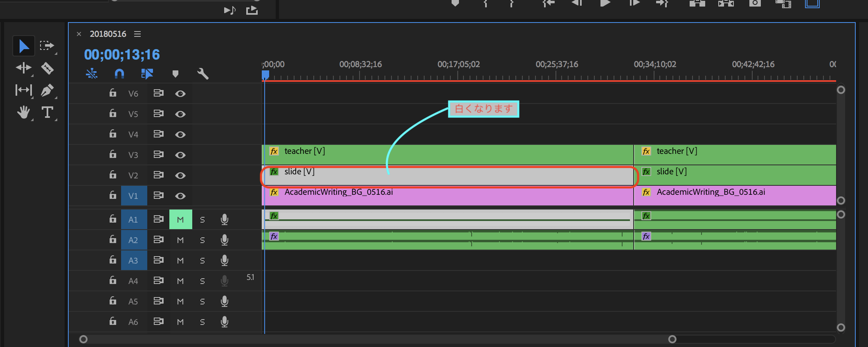The height and width of the screenshot is (347, 868).
Task: Toggle lock on track A4
Action: 113,281
